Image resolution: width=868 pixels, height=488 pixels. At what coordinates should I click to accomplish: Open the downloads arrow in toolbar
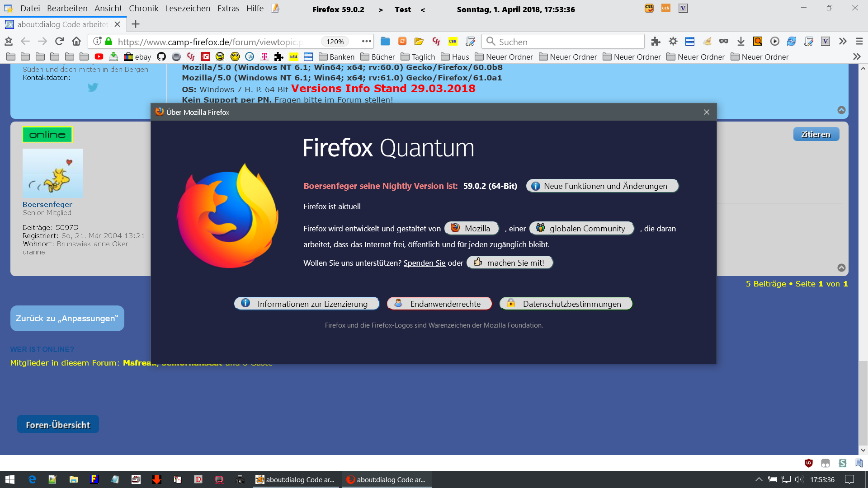[741, 42]
